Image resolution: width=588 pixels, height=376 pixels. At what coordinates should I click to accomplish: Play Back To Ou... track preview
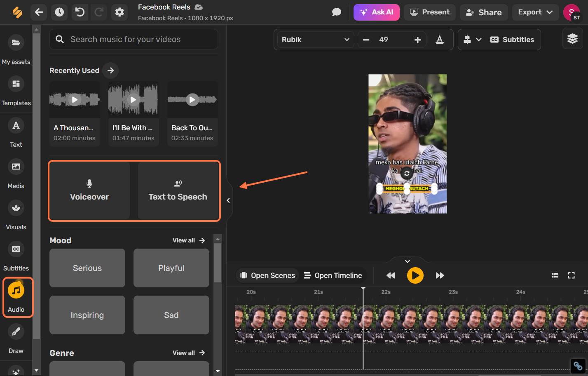(x=192, y=100)
